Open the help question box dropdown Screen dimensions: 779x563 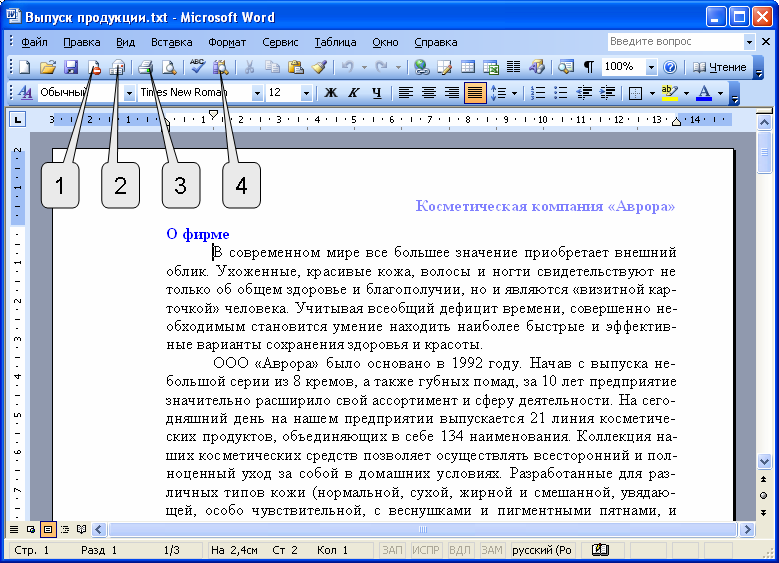point(749,42)
